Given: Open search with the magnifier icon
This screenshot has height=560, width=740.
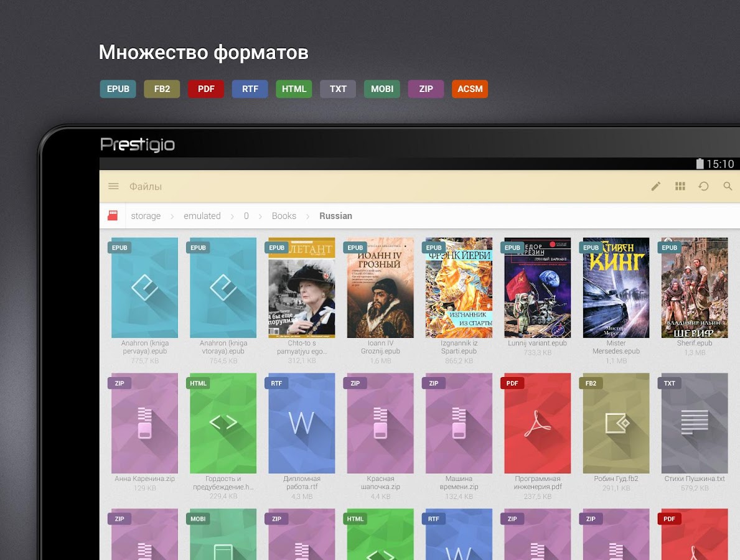Looking at the screenshot, I should (728, 186).
